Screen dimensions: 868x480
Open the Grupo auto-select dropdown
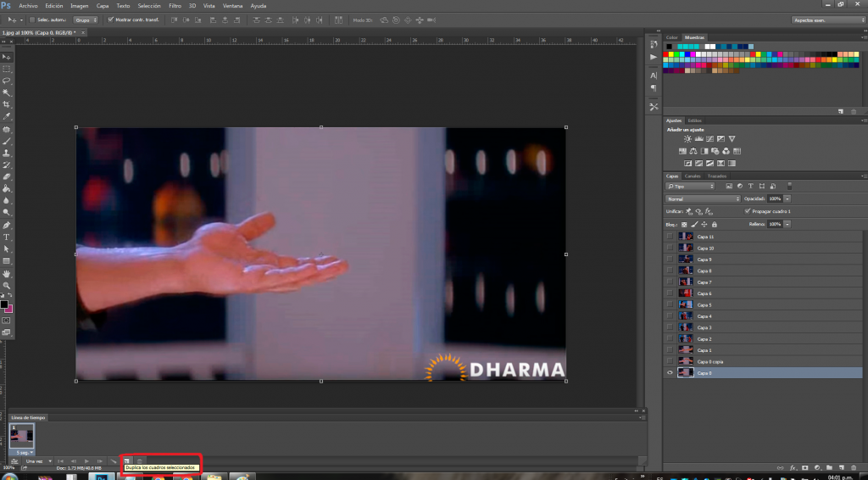(86, 20)
